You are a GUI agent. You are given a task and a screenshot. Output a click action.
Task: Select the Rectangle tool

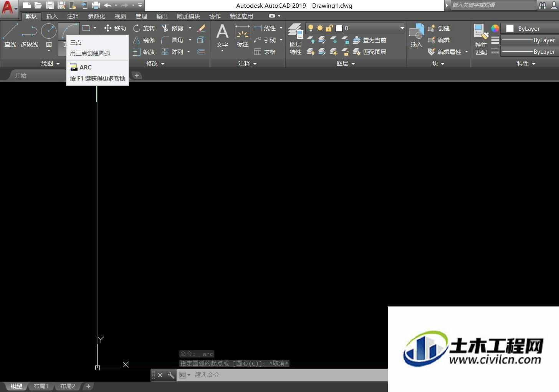[x=86, y=28]
